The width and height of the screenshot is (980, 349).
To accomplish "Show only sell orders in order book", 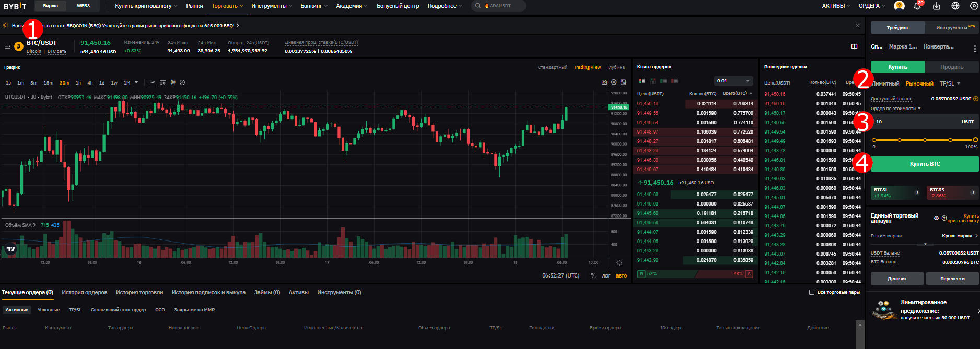I will 674,81.
